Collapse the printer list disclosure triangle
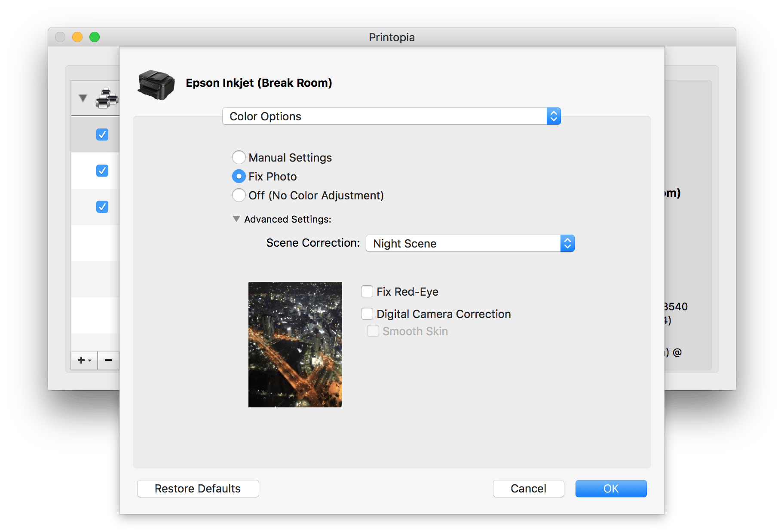The height and width of the screenshot is (532, 784). [x=83, y=98]
